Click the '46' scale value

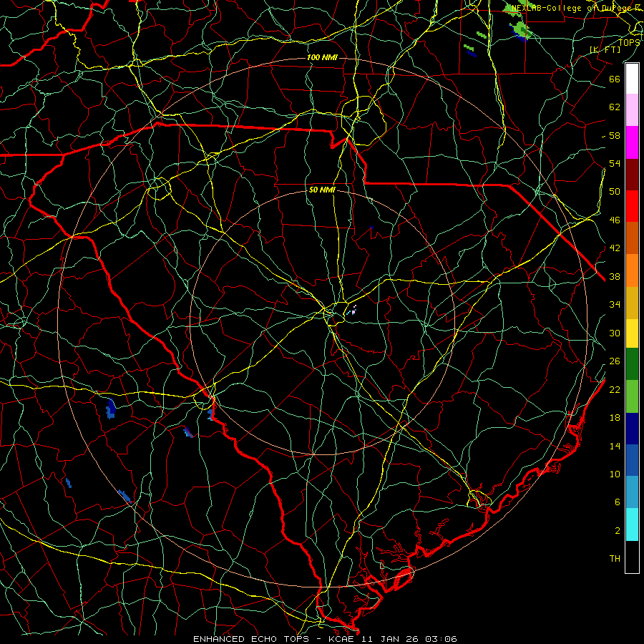(615, 220)
